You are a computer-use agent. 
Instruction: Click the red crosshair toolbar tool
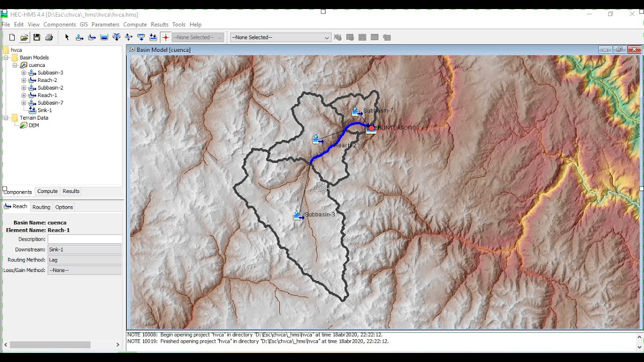point(166,37)
